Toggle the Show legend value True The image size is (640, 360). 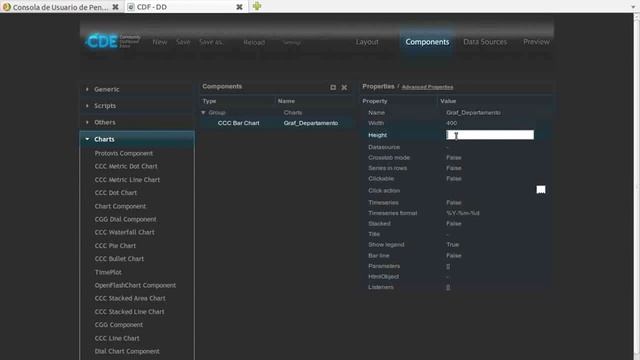452,244
